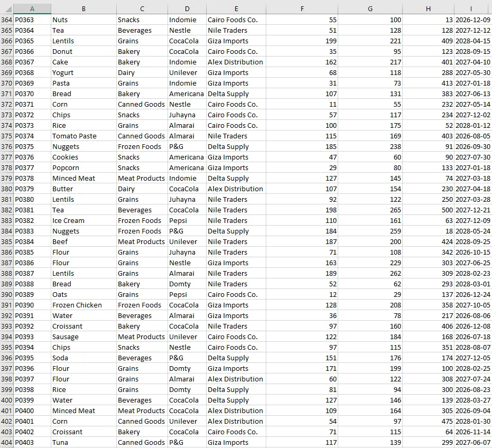492x448 pixels.
Task: Click value 500 in row P0381
Action: (x=428, y=210)
